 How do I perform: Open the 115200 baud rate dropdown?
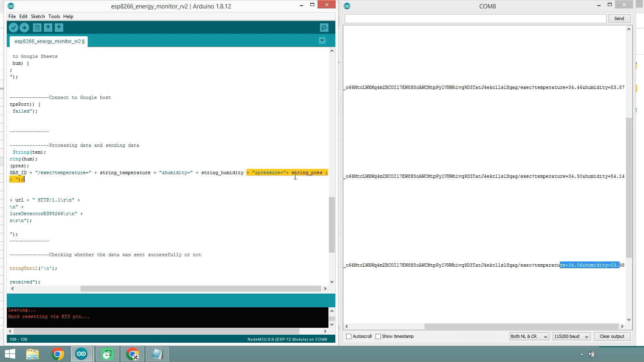571,336
